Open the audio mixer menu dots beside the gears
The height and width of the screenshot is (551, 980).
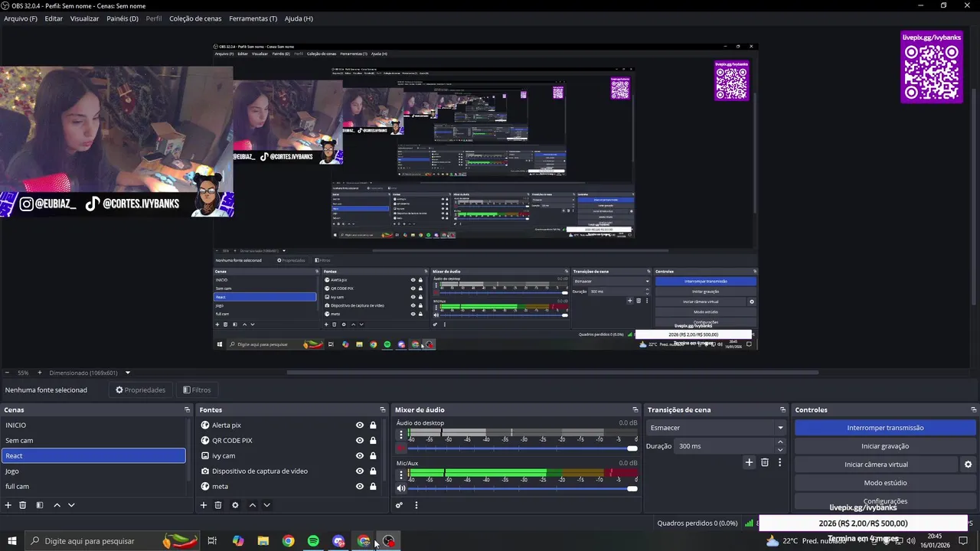click(x=416, y=505)
